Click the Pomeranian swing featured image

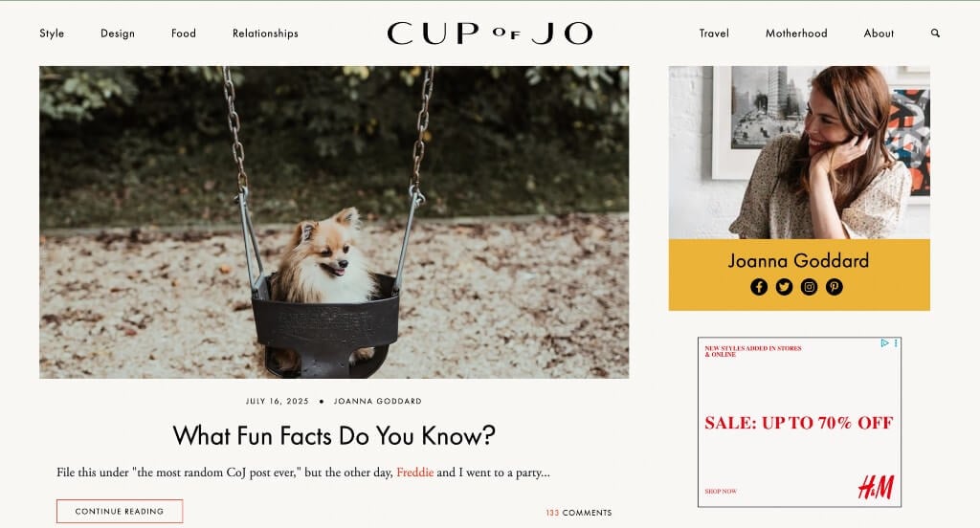[x=334, y=222]
